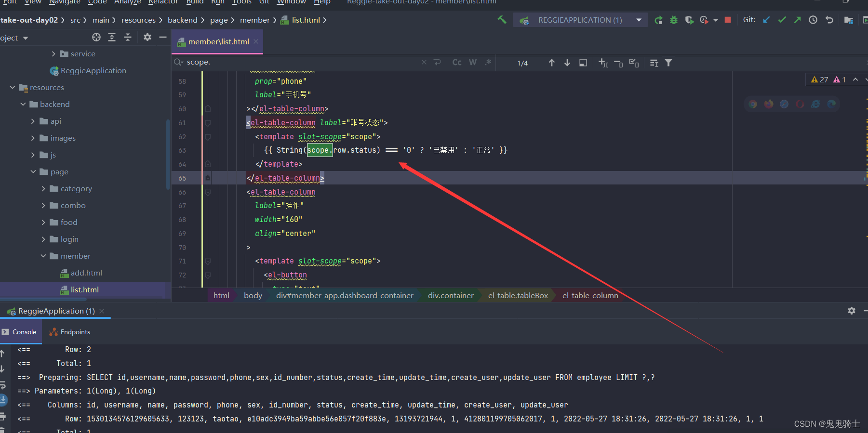Image resolution: width=868 pixels, height=433 pixels.
Task: Open add.html in project tree
Action: tap(81, 273)
